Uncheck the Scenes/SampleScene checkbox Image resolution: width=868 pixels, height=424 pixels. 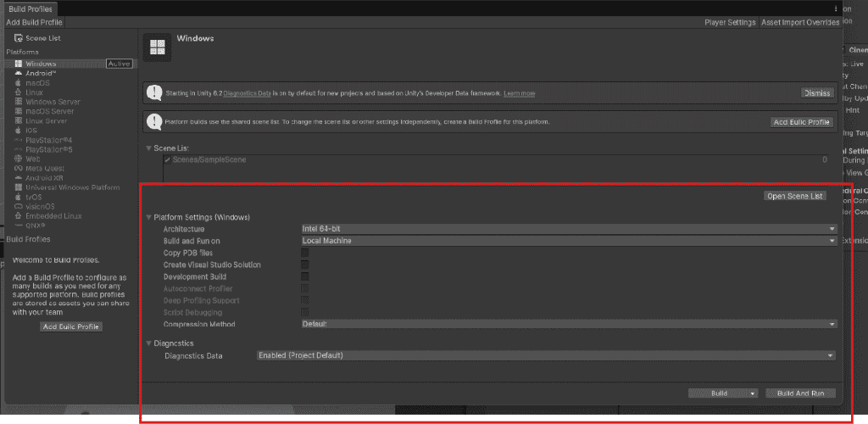(x=167, y=160)
